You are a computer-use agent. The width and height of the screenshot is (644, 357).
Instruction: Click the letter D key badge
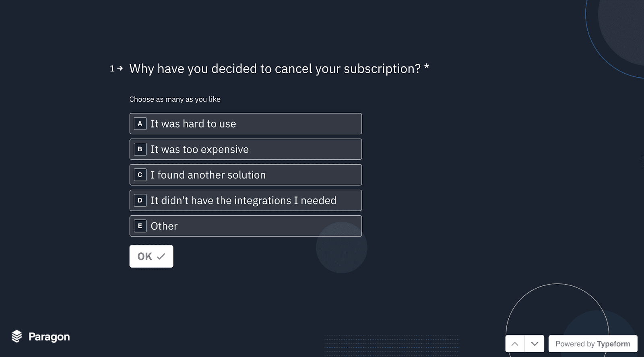pyautogui.click(x=140, y=200)
